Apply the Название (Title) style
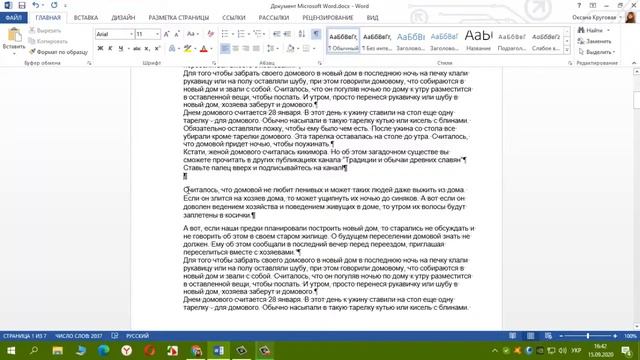 [478, 41]
